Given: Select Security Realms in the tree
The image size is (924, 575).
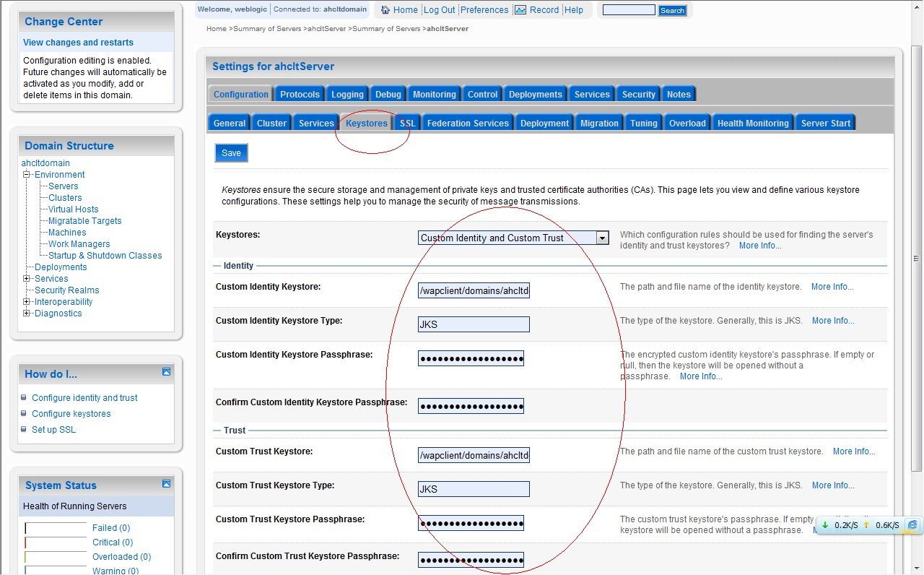Looking at the screenshot, I should 67,290.
